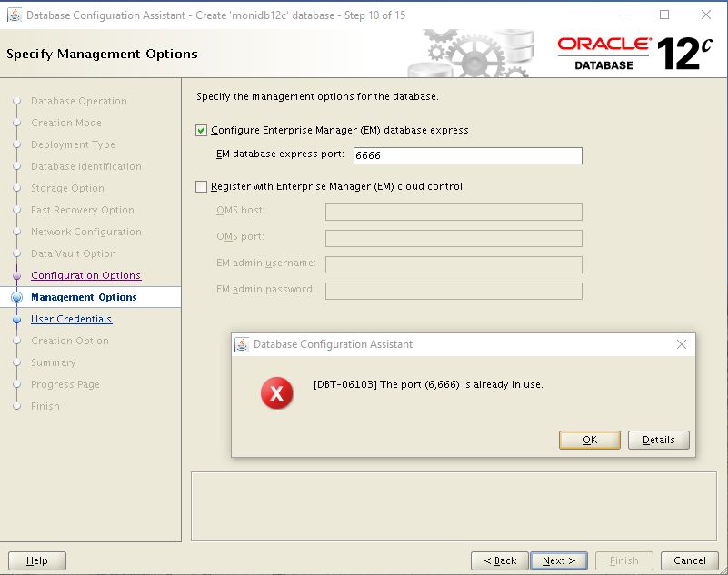
Task: Click the EM admin username field
Action: tap(454, 265)
